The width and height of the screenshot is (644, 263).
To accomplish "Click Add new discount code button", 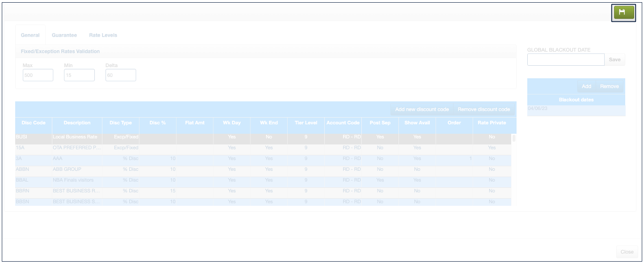I will [422, 110].
